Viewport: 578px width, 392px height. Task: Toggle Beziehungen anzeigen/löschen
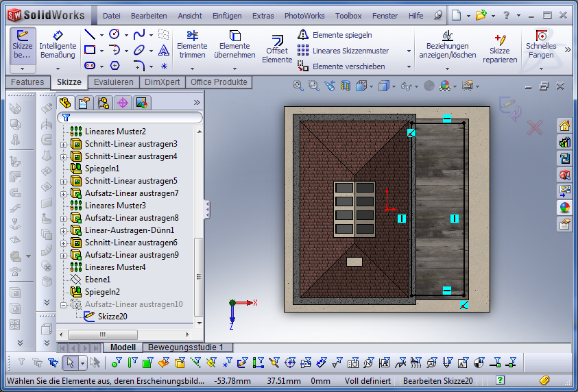pyautogui.click(x=447, y=45)
